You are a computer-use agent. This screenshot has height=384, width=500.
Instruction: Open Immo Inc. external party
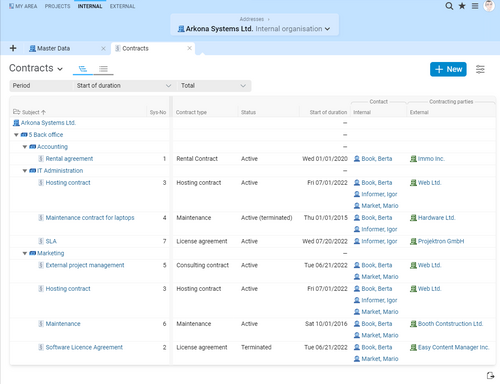coord(431,159)
